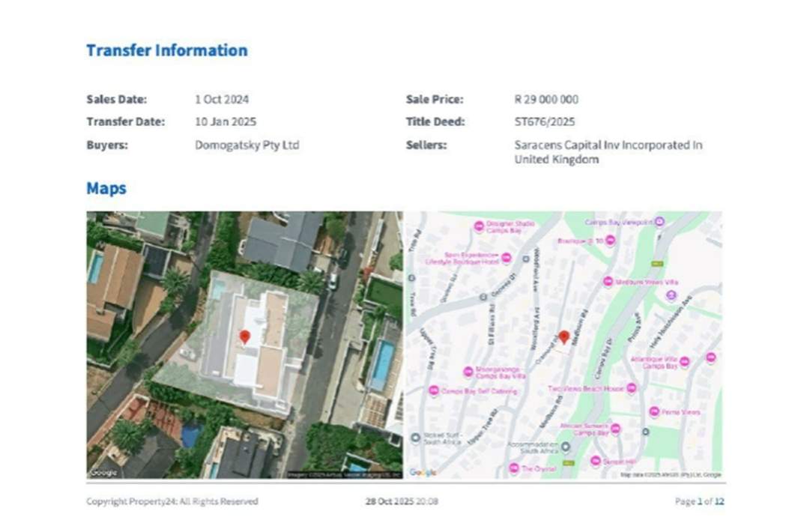Click the Camps Bay Viewpoint marker icon
Image resolution: width=798 pixels, height=532 pixels.
point(659,222)
